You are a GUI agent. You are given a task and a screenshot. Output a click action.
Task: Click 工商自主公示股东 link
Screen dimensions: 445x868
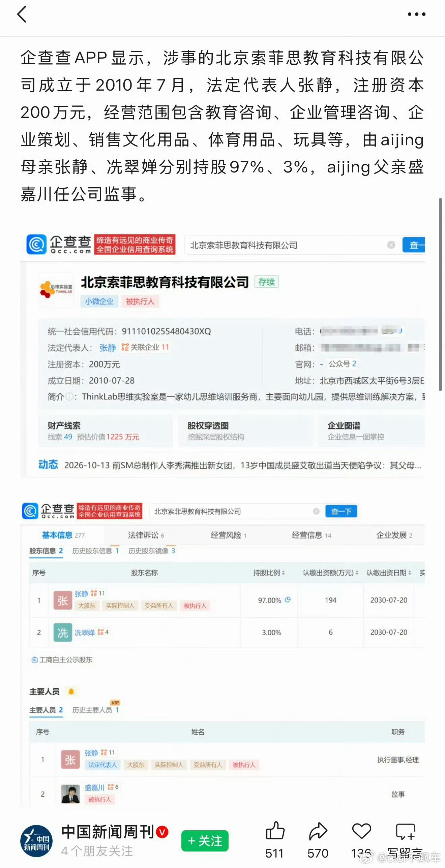click(x=62, y=660)
